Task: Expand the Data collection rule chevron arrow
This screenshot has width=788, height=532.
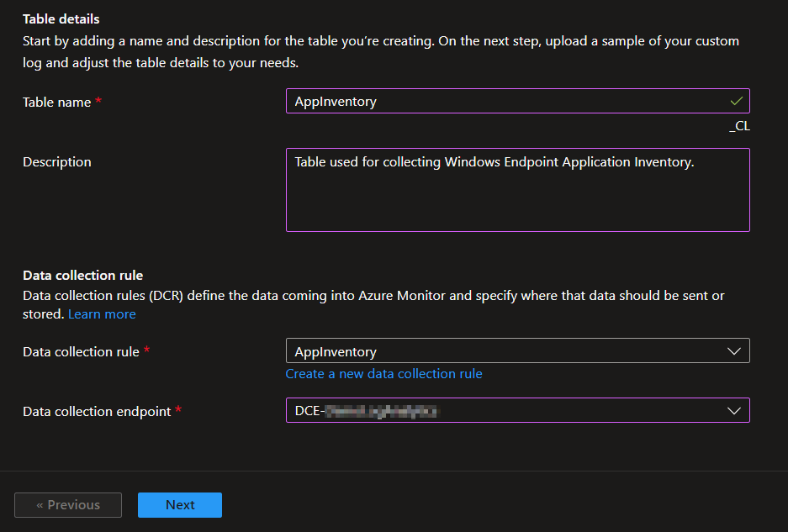Action: click(733, 351)
